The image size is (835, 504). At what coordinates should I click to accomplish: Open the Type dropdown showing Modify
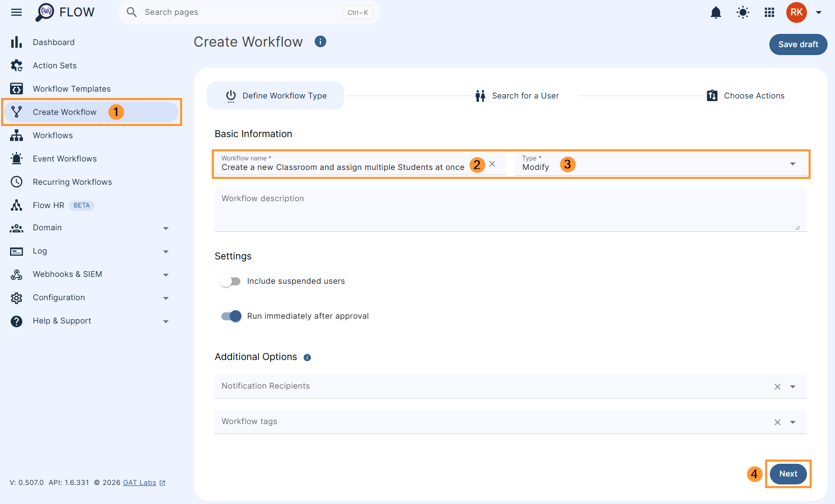661,164
